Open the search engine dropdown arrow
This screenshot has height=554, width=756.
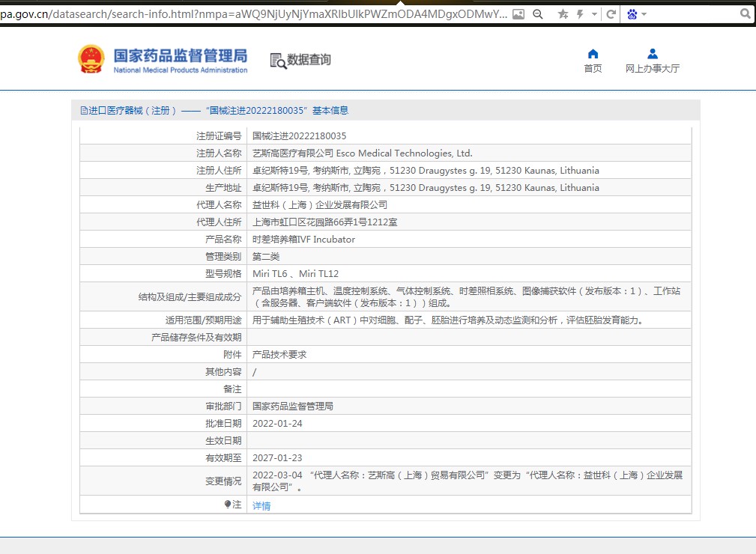(644, 14)
